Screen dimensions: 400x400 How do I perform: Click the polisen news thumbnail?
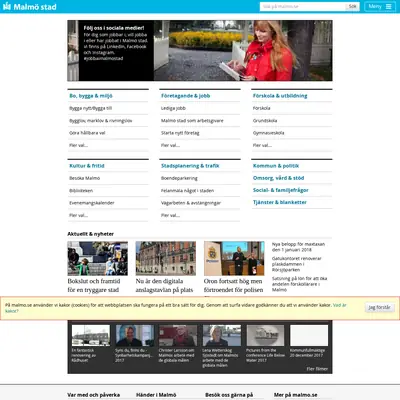tap(234, 258)
